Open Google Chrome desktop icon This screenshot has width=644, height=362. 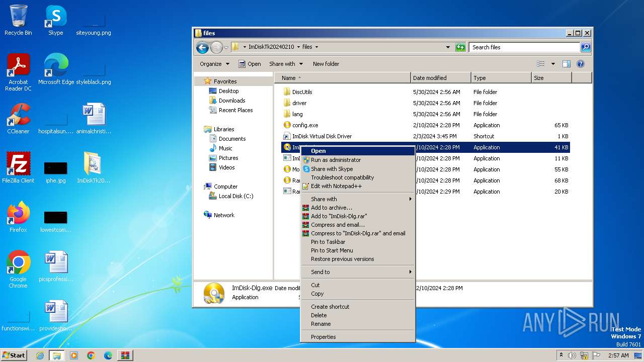(18, 269)
